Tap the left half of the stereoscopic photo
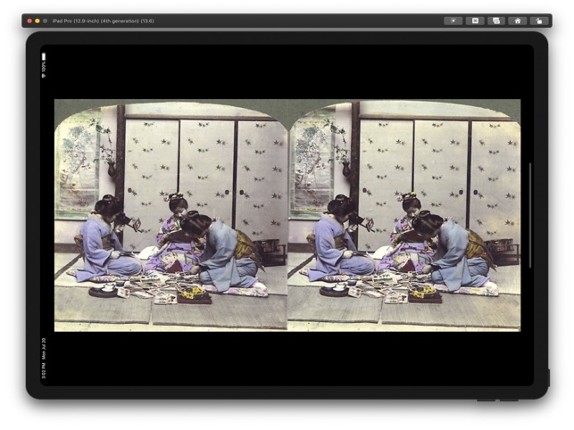574x430 pixels. [x=171, y=215]
